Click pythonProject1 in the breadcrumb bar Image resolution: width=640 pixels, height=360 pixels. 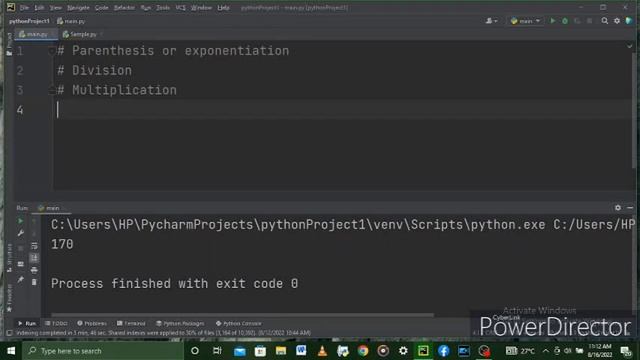click(x=29, y=21)
